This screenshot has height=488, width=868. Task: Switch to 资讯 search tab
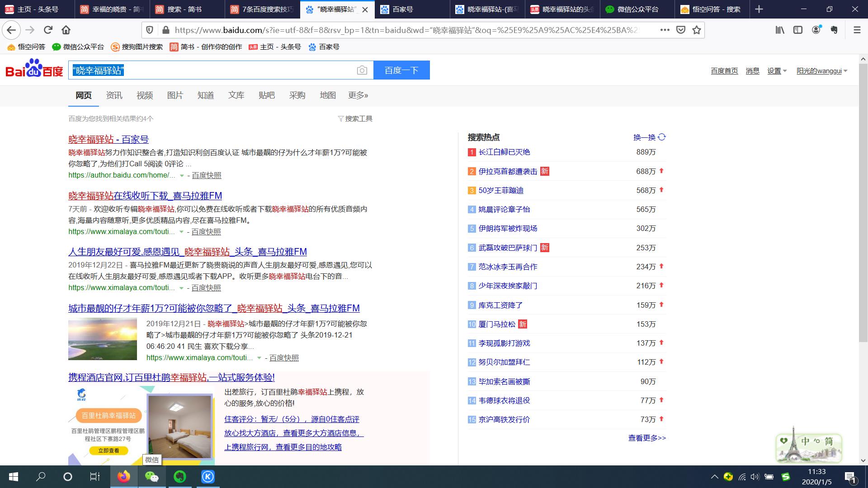114,95
